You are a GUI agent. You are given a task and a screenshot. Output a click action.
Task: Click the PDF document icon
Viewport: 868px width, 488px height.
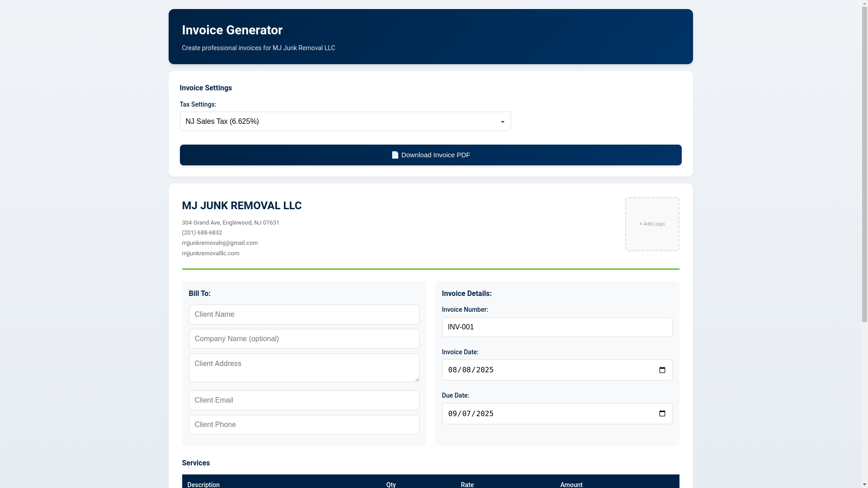(395, 155)
